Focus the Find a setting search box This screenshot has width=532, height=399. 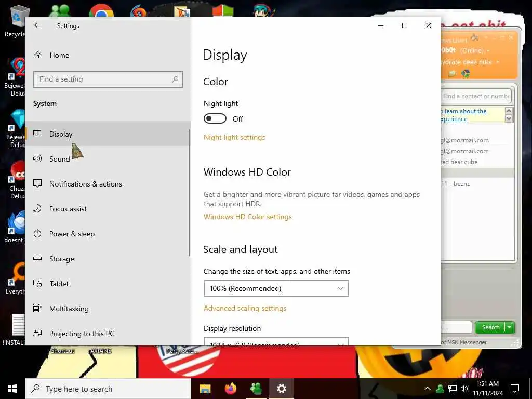[108, 79]
